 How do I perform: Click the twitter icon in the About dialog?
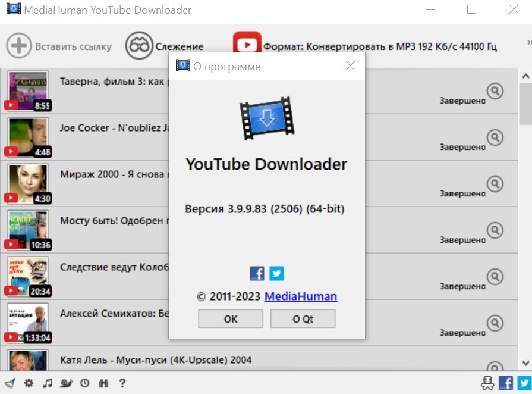(x=276, y=273)
